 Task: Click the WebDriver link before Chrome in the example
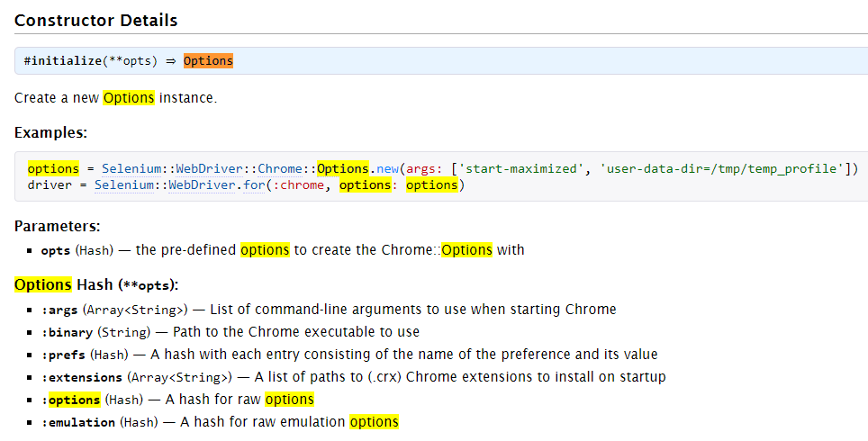click(x=209, y=169)
